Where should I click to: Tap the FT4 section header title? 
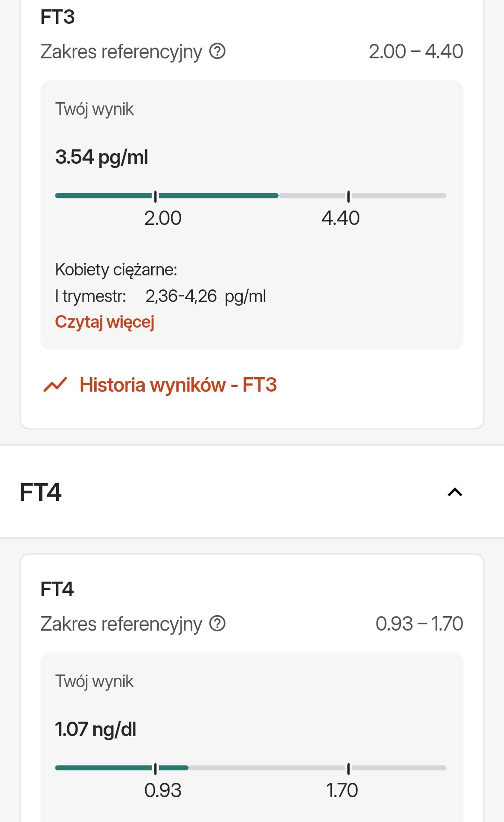(41, 492)
